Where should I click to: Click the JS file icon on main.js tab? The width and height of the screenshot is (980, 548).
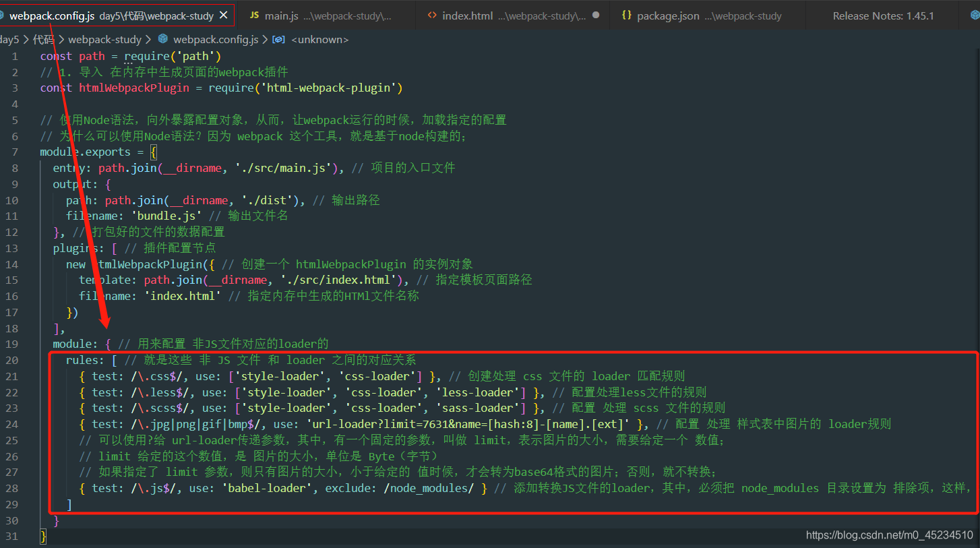click(254, 15)
